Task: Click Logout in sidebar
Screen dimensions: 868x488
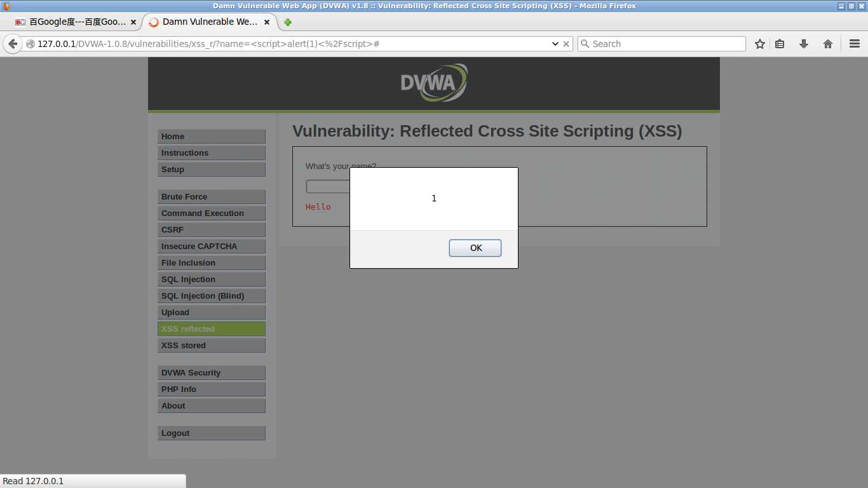Action: click(212, 433)
